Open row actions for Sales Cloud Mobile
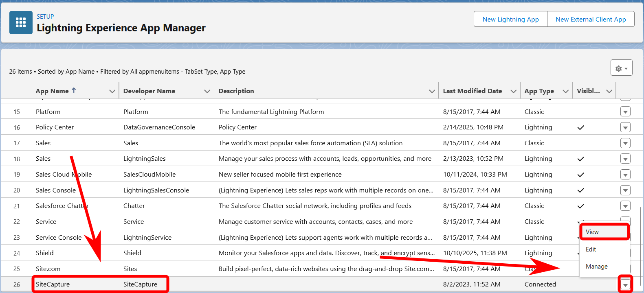Image resolution: width=644 pixels, height=293 pixels. tap(625, 175)
